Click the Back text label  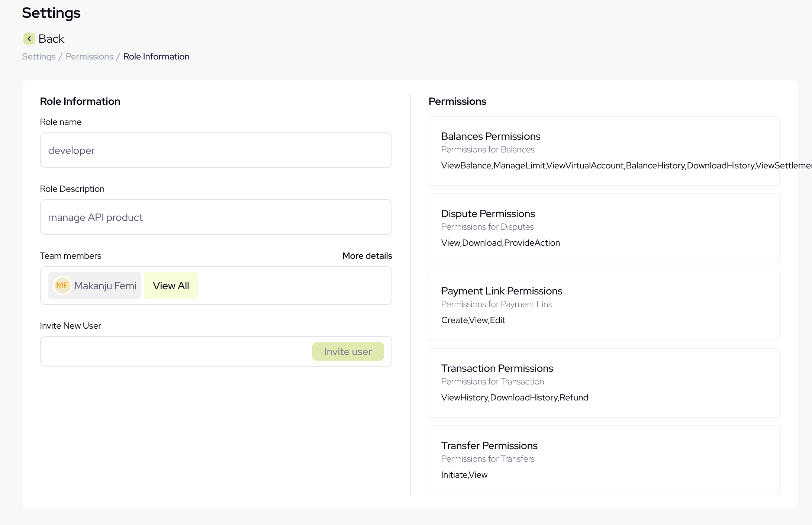(x=51, y=39)
